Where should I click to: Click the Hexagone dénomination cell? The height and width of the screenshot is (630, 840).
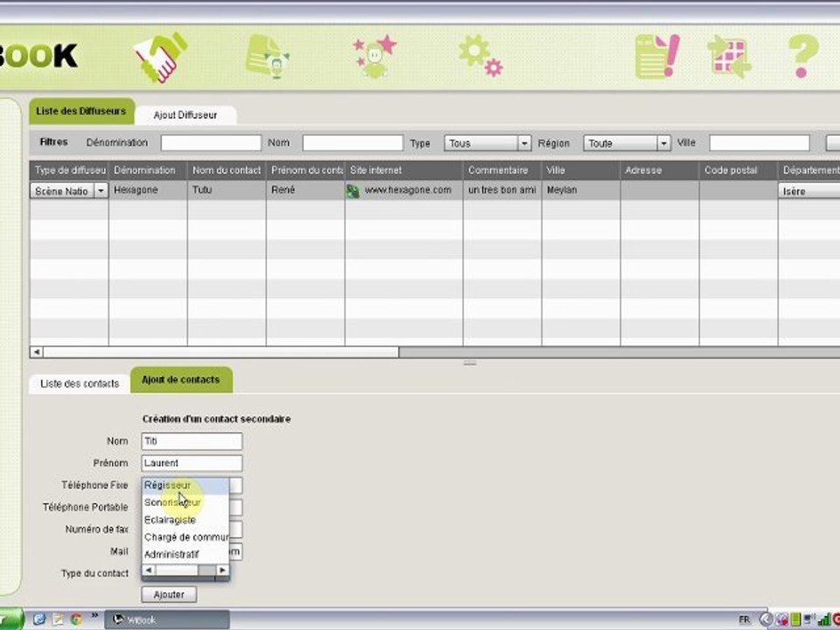[148, 191]
